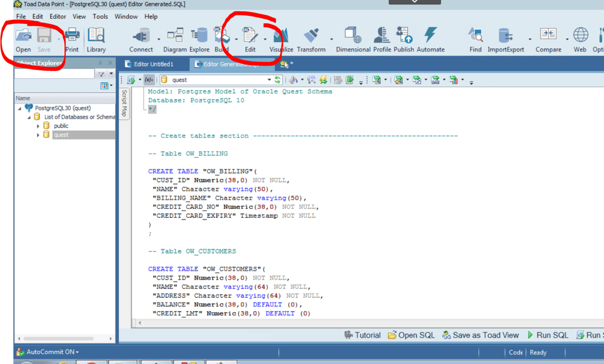Screen dimensions: 604x364
Task: Open the object view icon dropdown arrow
Action: (111, 86)
